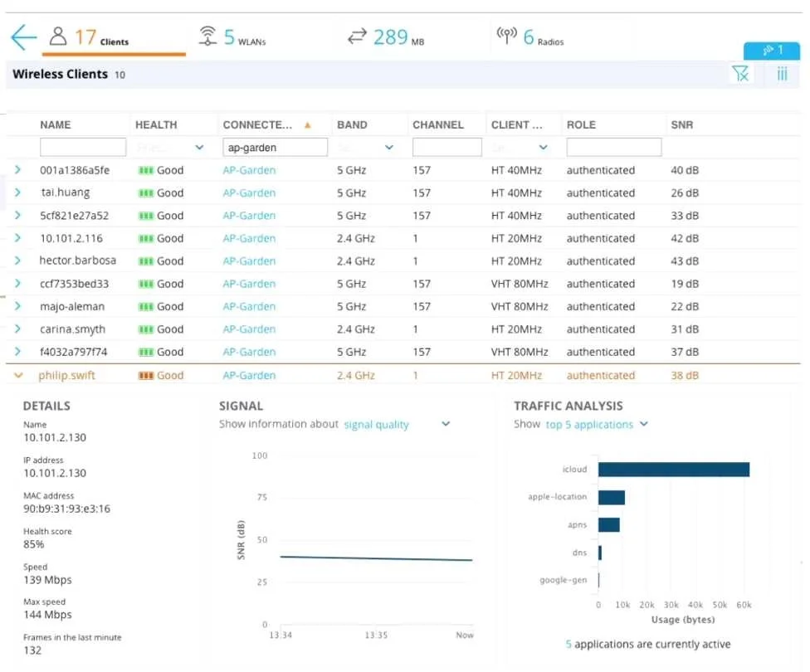Screen dimensions: 810x672
Task: Collapse the philip.swift client row
Action: point(18,376)
